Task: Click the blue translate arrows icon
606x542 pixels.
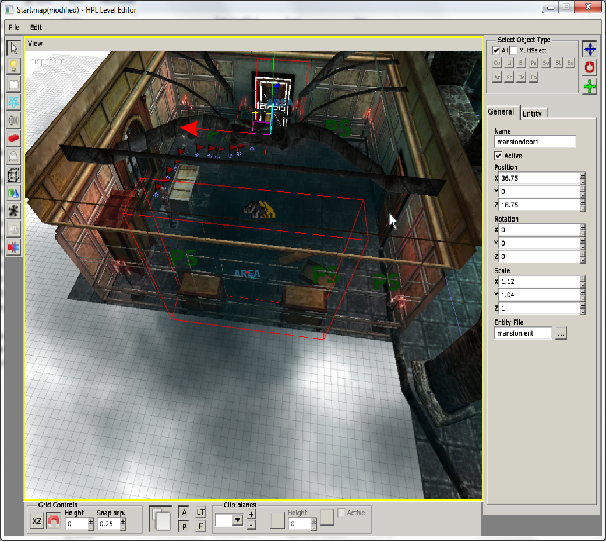Action: coord(590,48)
